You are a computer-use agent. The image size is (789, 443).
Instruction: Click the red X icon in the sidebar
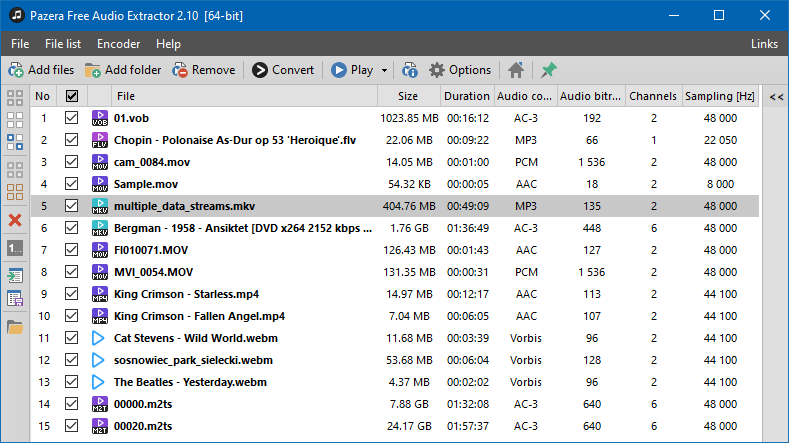pos(15,220)
